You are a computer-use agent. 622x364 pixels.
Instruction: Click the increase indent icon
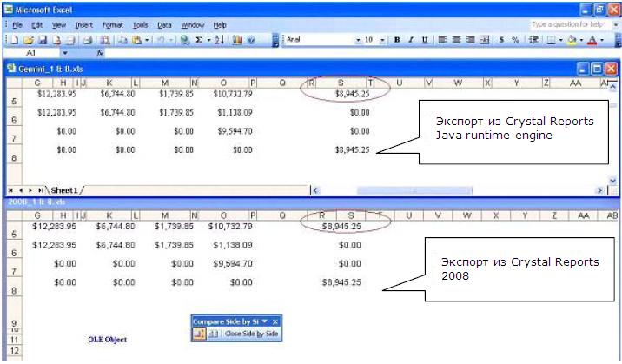tap(533, 40)
